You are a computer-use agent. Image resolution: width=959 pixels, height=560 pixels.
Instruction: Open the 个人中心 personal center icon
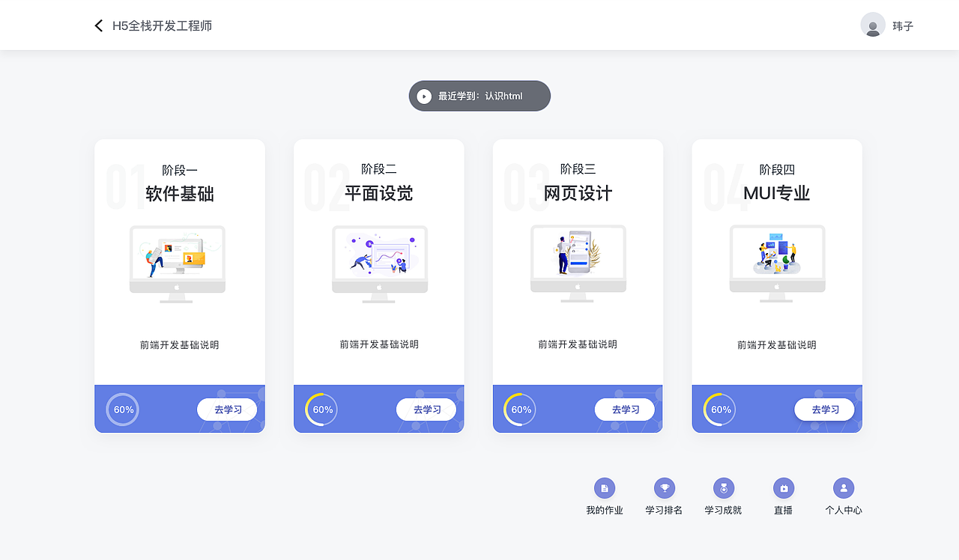click(x=843, y=488)
